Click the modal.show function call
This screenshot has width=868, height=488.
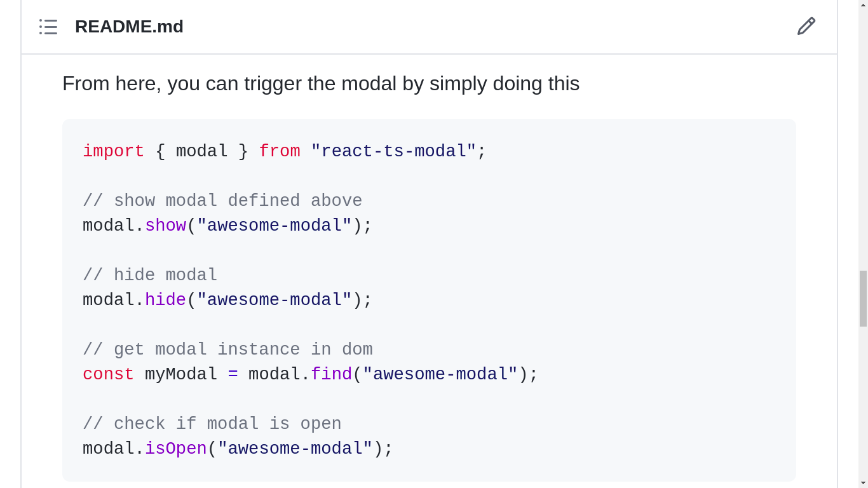(x=165, y=225)
